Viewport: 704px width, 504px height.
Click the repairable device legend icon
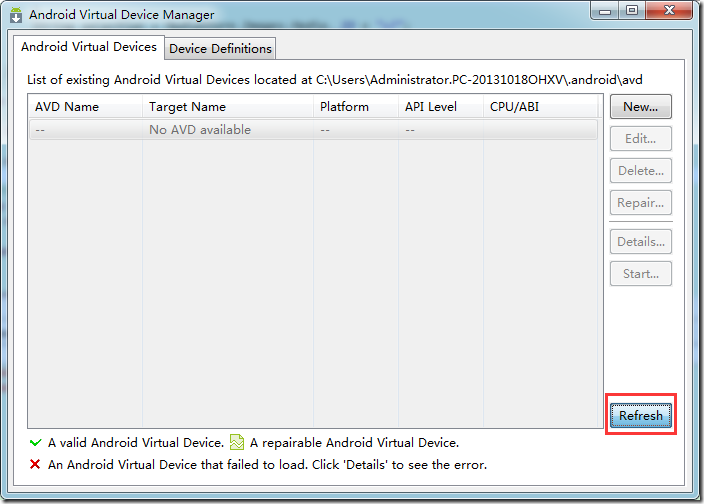237,442
